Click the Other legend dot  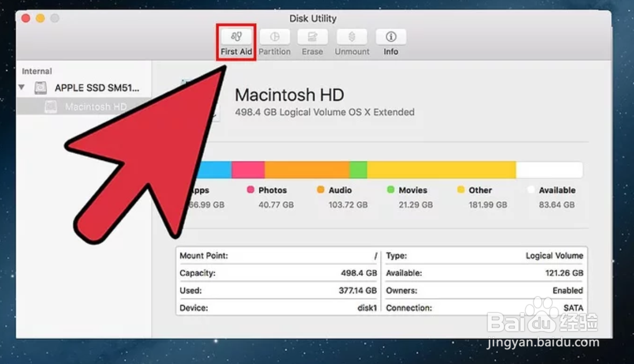tap(461, 190)
